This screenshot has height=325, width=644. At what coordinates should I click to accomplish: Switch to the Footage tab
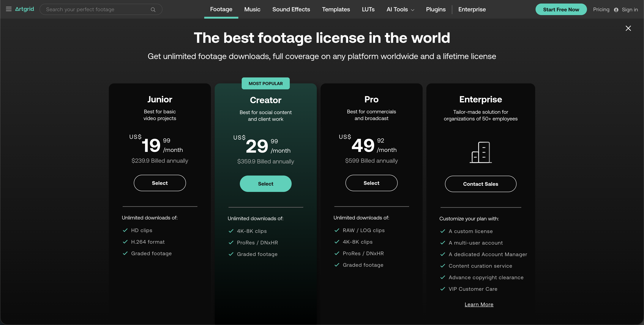coord(221,9)
